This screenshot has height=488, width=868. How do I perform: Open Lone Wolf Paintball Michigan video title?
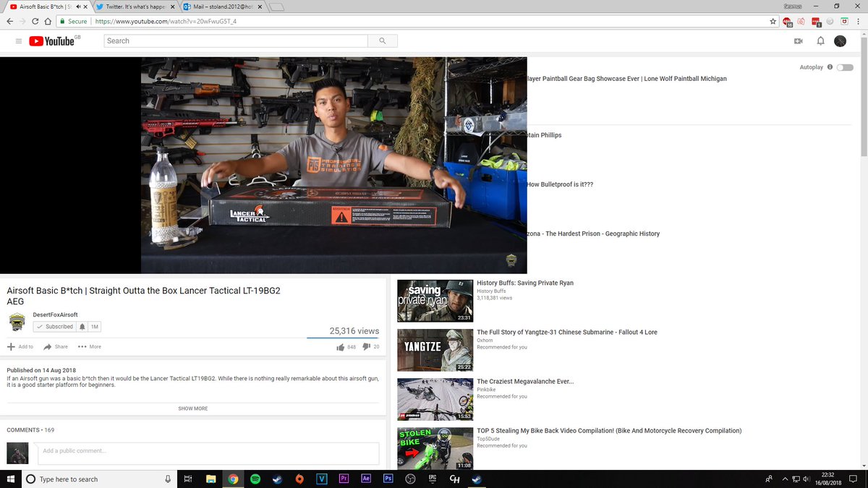pos(626,78)
